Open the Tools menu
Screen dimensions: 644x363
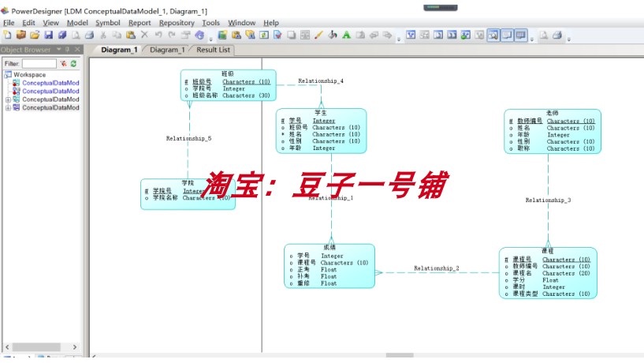210,23
